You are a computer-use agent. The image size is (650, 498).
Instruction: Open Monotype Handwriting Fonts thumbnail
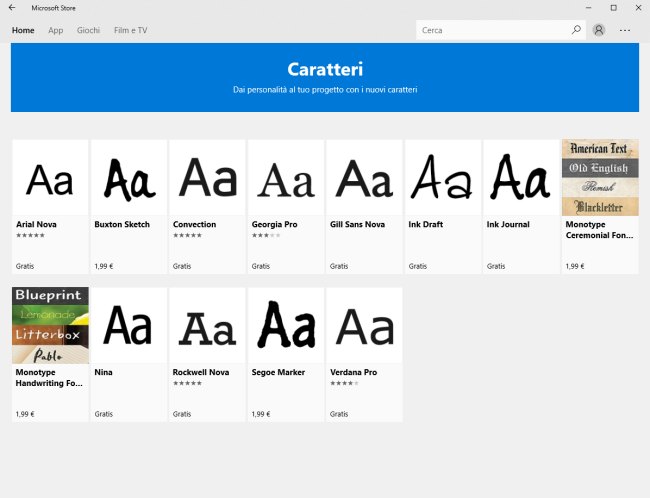tap(50, 326)
